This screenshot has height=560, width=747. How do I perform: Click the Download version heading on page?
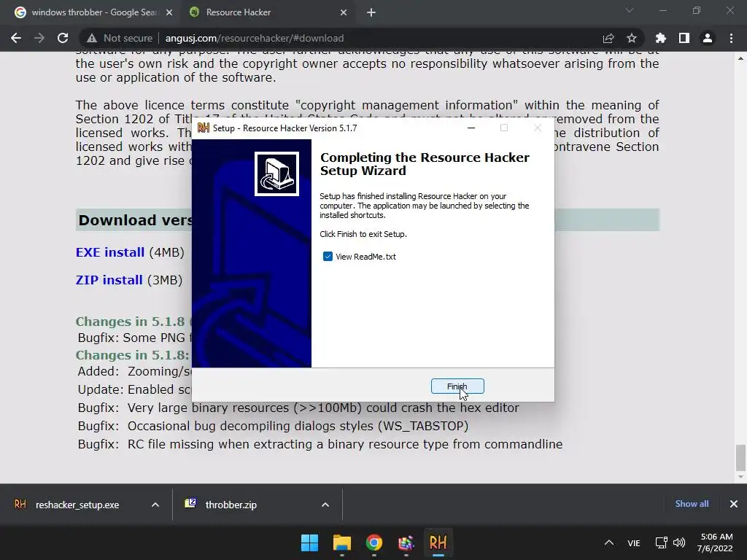pyautogui.click(x=136, y=220)
